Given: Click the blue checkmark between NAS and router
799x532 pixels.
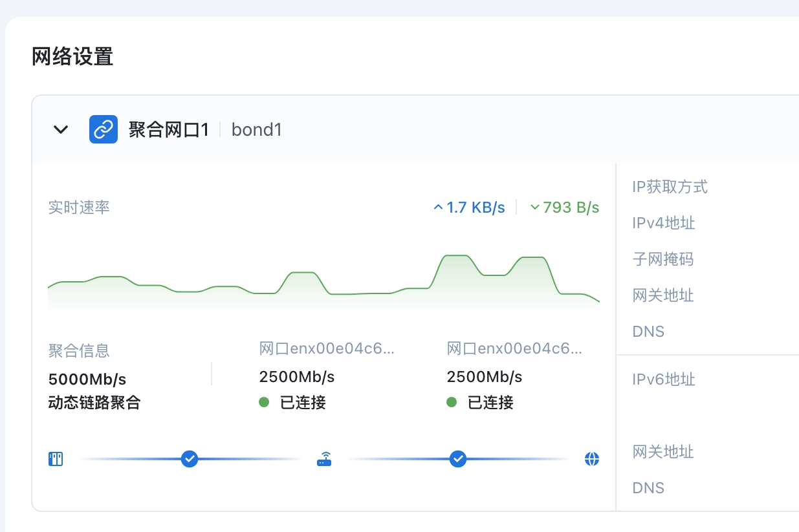Looking at the screenshot, I should pos(190,458).
